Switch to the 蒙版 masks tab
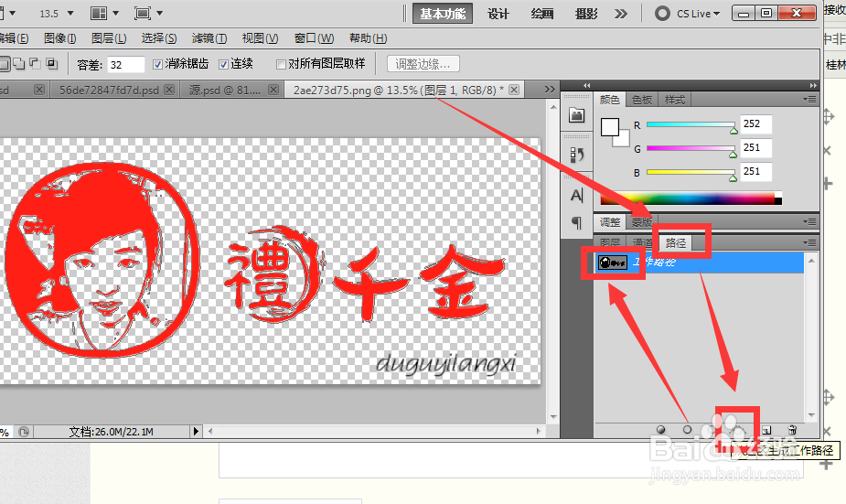This screenshot has height=504, width=846. pyautogui.click(x=641, y=222)
